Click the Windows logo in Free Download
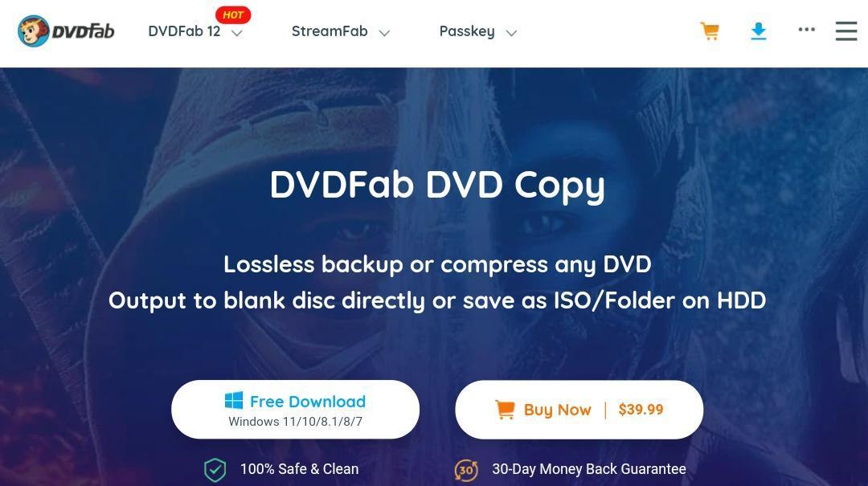 (x=234, y=401)
